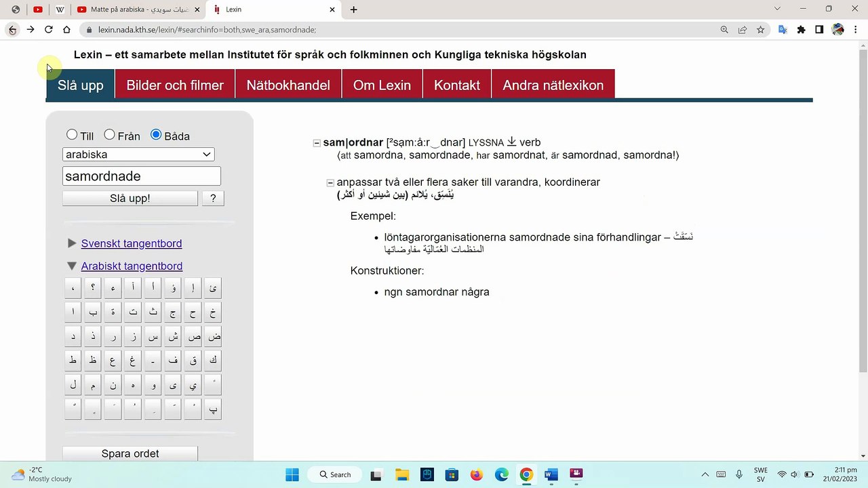
Task: Click the Arabic key خ
Action: 213,312
